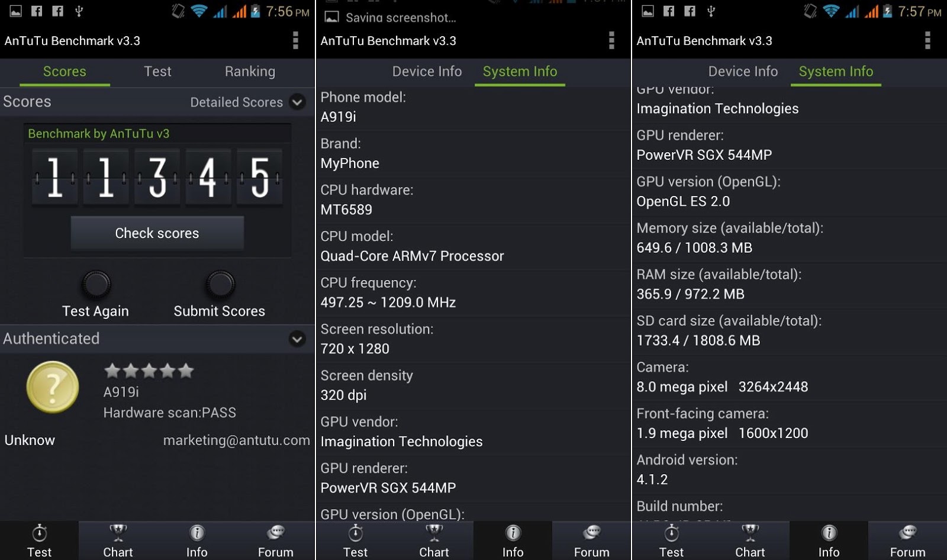Tap Memory size value '649.6 / 1008.3 MB'

[x=694, y=247]
